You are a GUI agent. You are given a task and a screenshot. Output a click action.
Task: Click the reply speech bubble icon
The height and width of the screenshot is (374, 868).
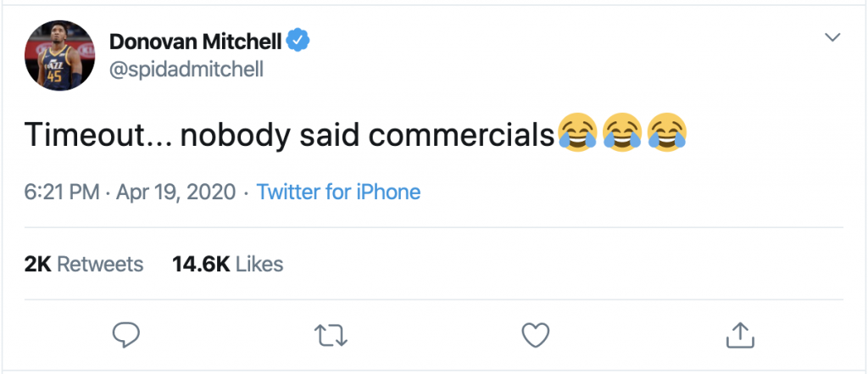coord(125,335)
